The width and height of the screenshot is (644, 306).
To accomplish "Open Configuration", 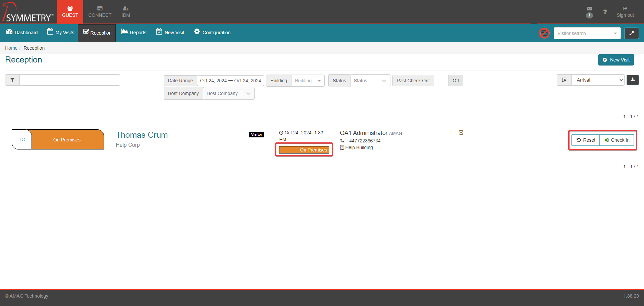I will (x=212, y=33).
